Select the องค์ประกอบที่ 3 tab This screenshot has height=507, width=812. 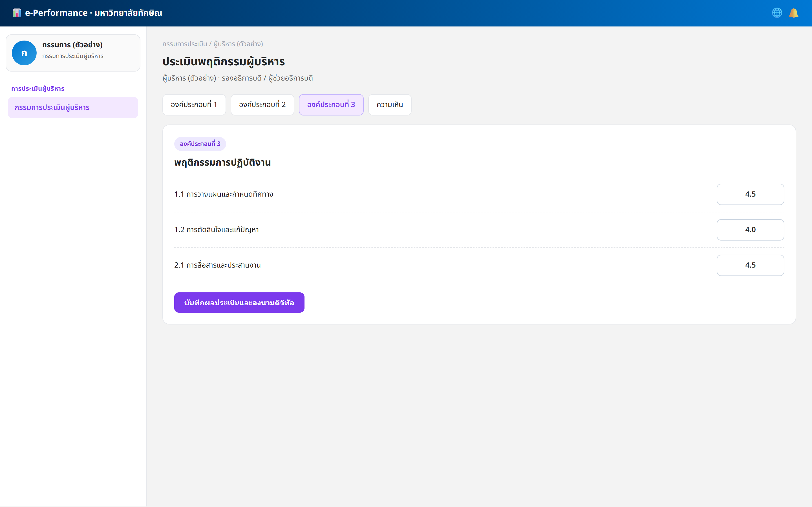[x=331, y=104]
